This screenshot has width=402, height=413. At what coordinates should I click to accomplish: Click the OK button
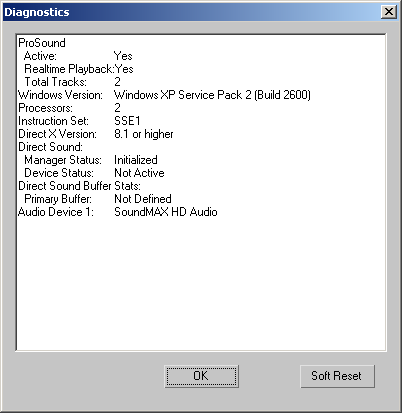(x=202, y=376)
